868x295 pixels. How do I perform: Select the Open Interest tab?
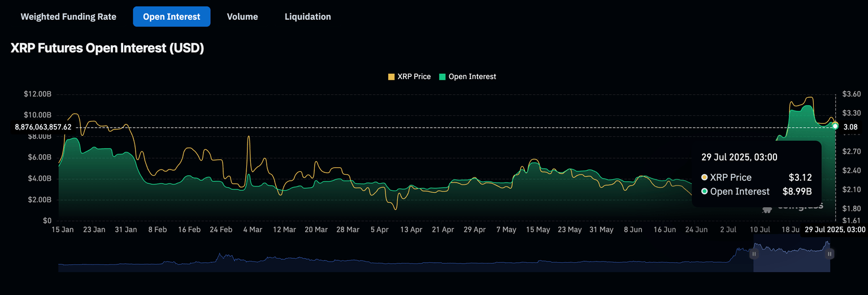171,17
